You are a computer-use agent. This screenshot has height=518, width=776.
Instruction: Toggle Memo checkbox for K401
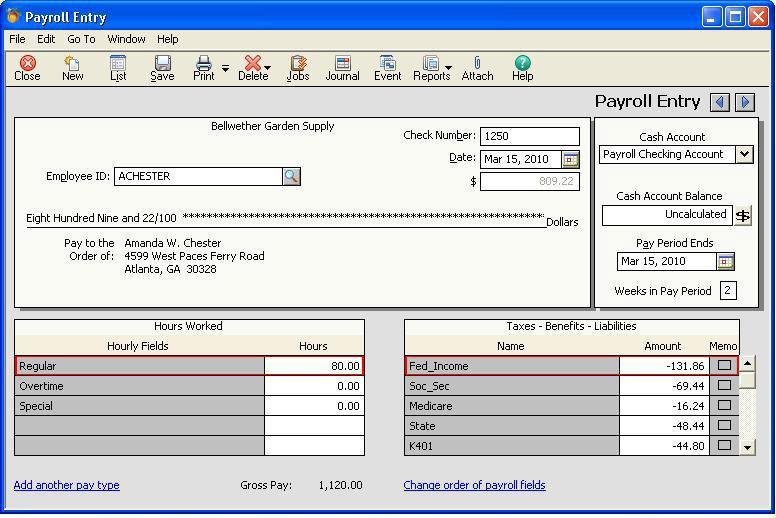point(724,445)
